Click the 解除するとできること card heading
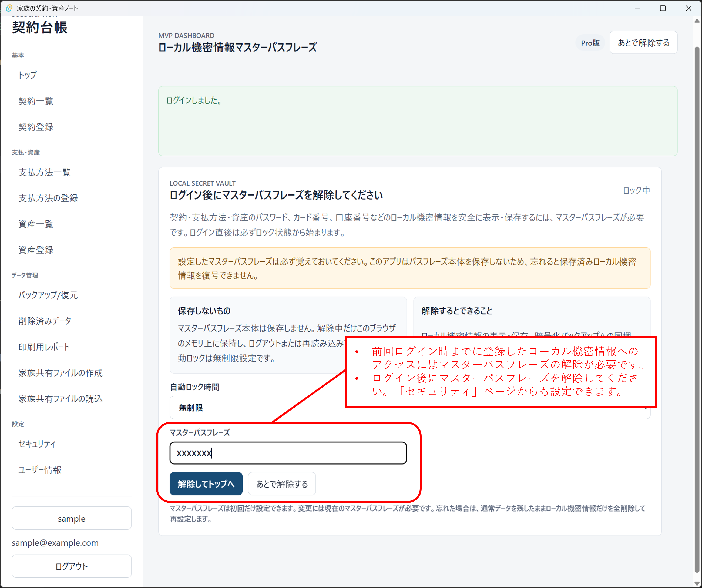Screen dimensions: 702x588 457,311
